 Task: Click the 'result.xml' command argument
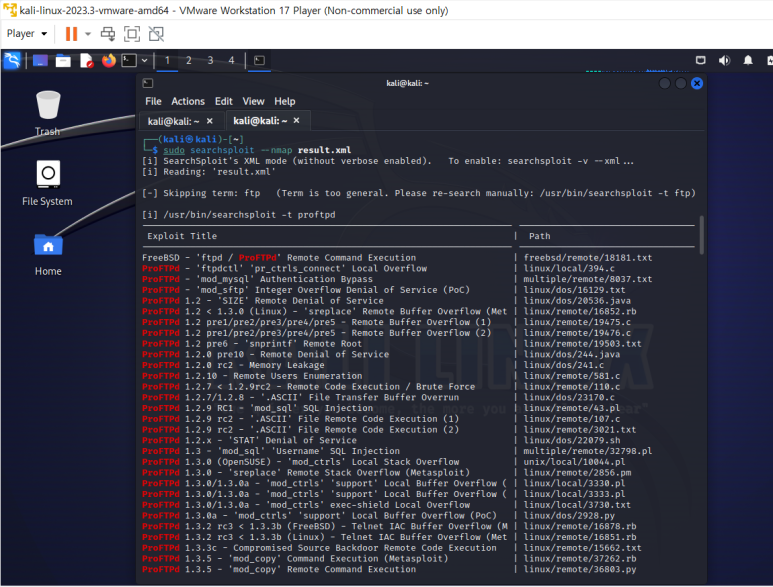(324, 150)
